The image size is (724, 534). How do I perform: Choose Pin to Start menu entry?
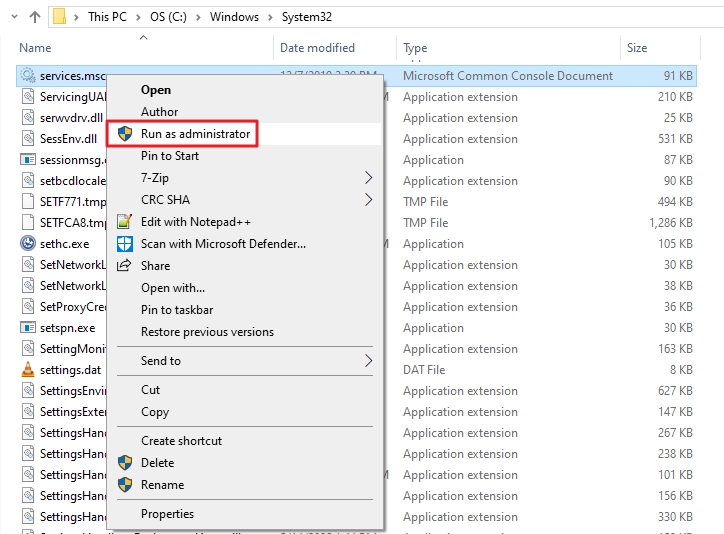[x=170, y=156]
